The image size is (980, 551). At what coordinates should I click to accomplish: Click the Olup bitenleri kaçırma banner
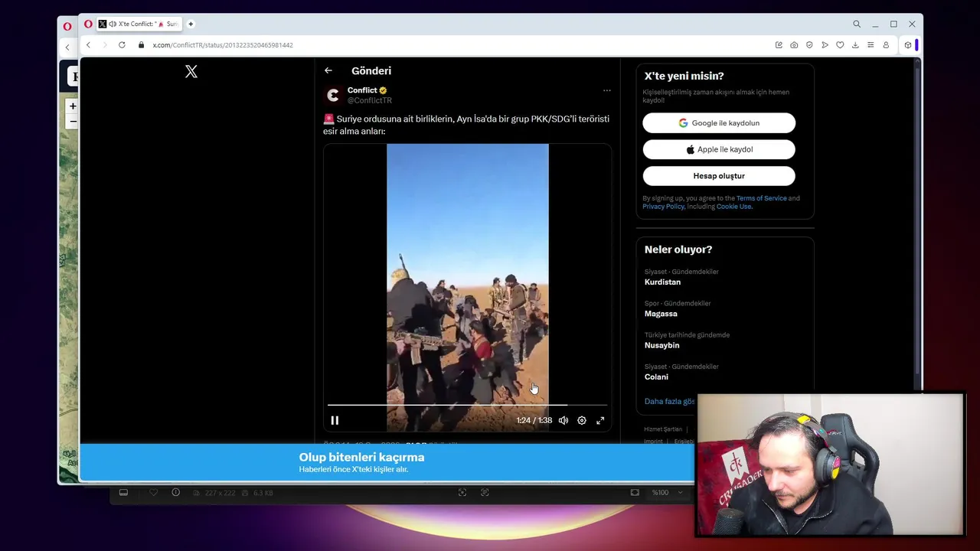coord(387,462)
